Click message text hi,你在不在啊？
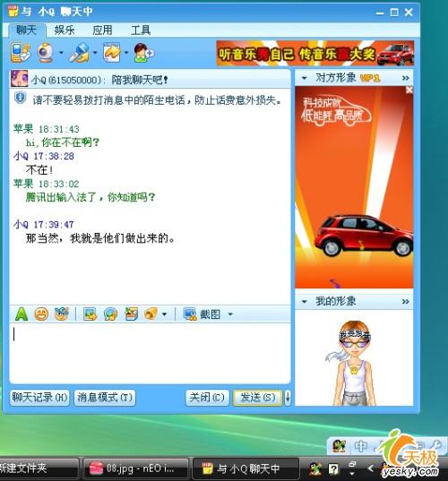Image resolution: width=448 pixels, height=481 pixels. 63,142
